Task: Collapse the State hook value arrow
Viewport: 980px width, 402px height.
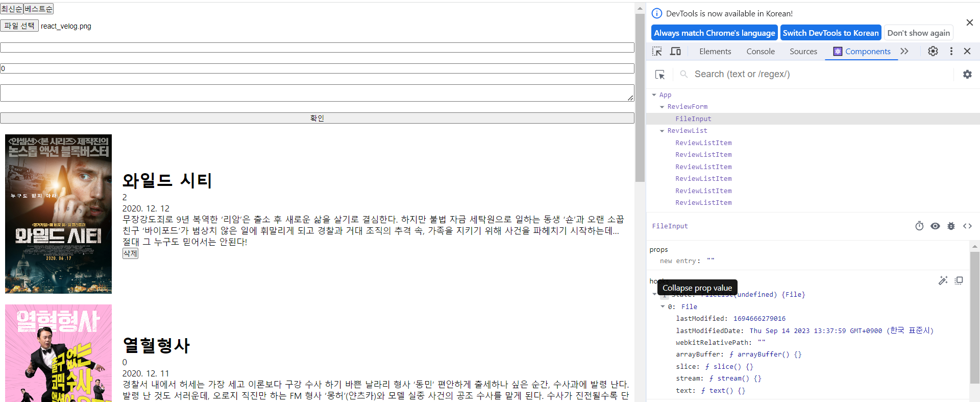Action: tap(654, 294)
